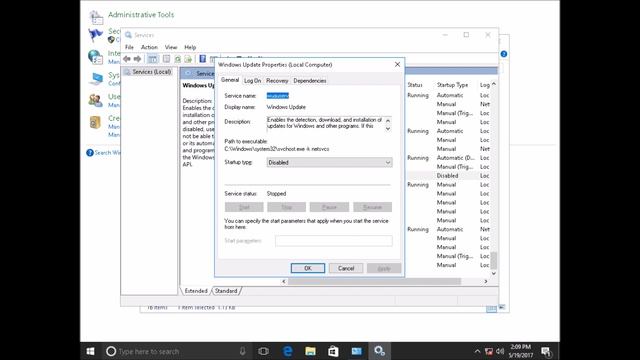Click the disabled Resume service button
This screenshot has height=360, width=640.
point(373,207)
